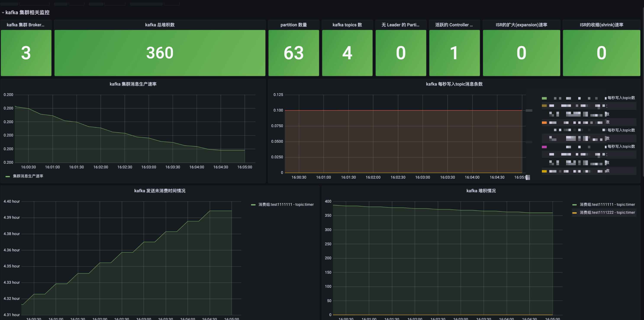
Task: Click green swatch beside 集群消息生产速率 legend
Action: point(8,176)
